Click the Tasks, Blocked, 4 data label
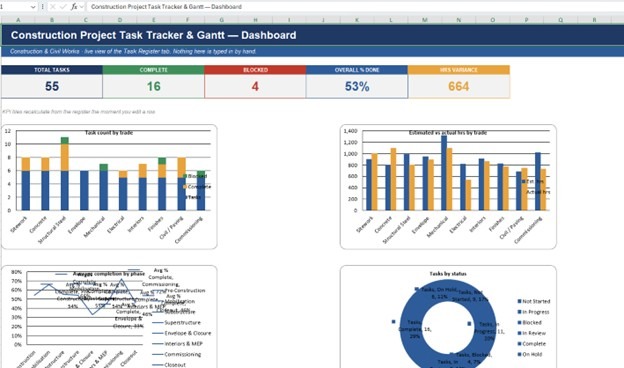The image size is (624, 368). [x=474, y=357]
